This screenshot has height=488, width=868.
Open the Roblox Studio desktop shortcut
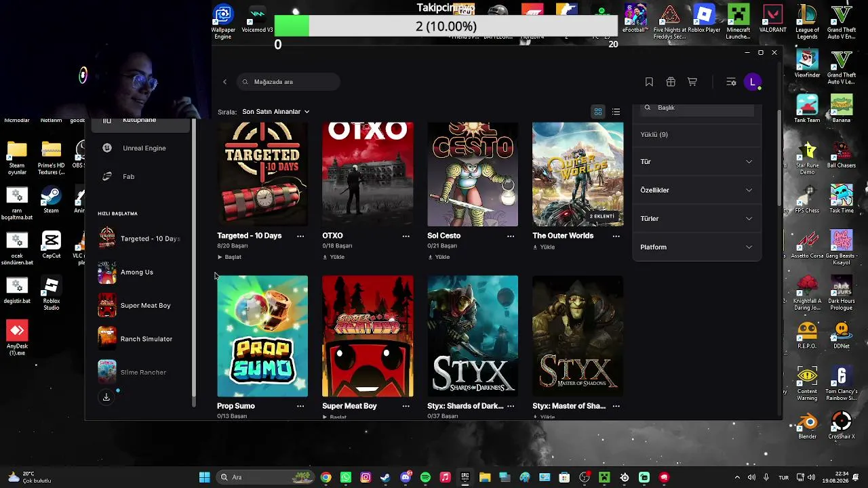click(51, 294)
